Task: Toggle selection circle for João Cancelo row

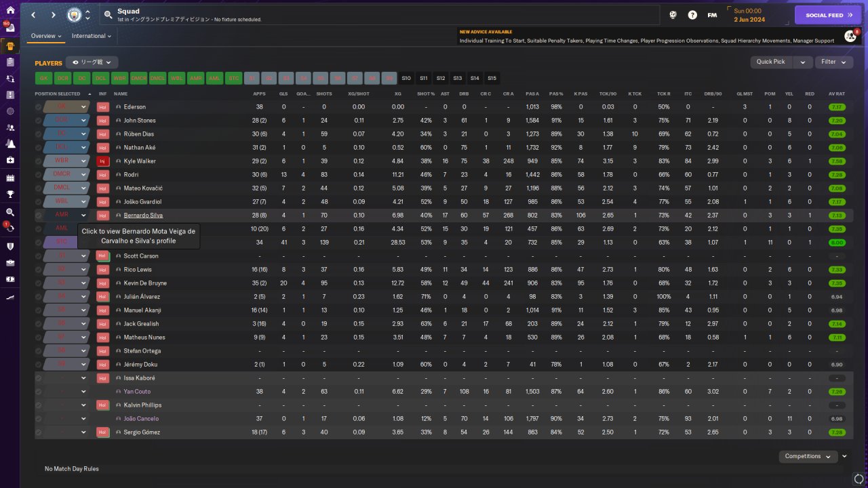Action: 39,419
